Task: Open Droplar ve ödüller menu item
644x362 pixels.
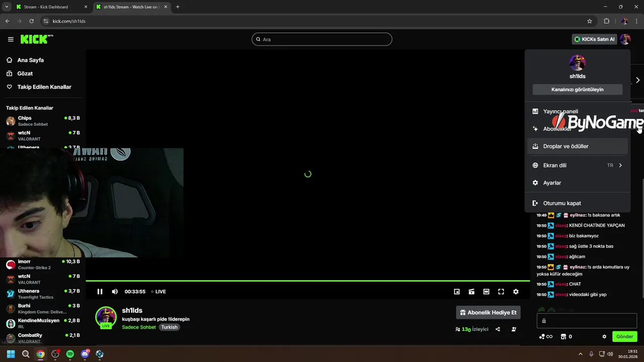Action: [577, 146]
